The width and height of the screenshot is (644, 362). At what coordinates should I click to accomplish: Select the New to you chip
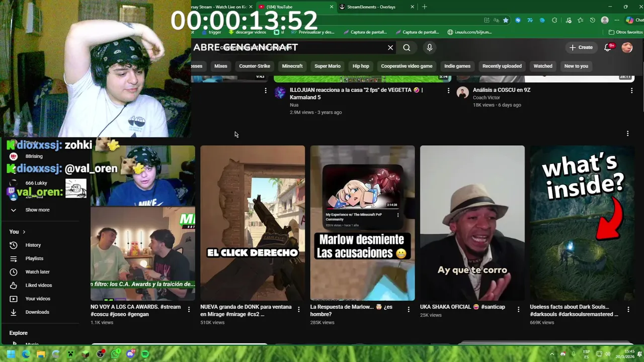click(576, 66)
